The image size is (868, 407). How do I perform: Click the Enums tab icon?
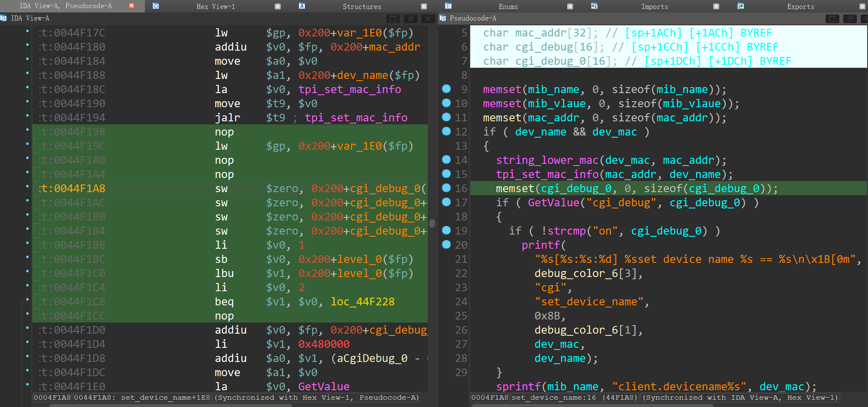pos(448,6)
